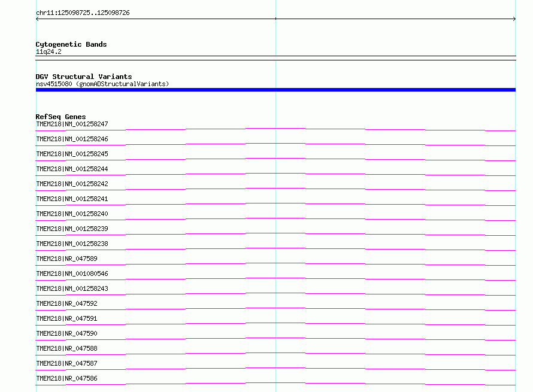Select transcript TMEM218|NM_001080546
This screenshot has width=533, height=392.
click(x=72, y=274)
